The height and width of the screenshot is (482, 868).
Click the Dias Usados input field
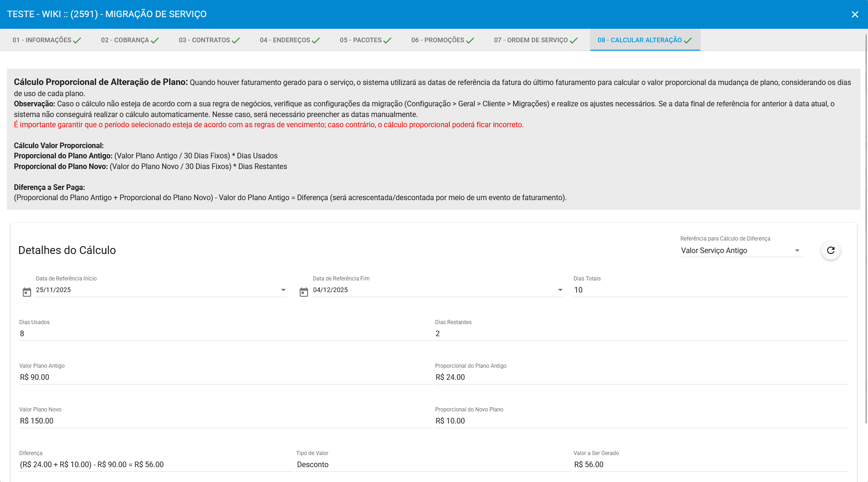[x=225, y=333]
